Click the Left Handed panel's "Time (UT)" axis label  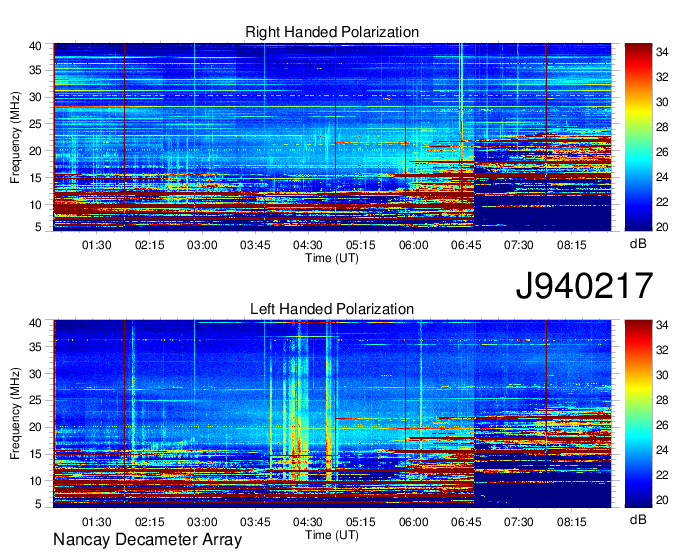tap(332, 535)
